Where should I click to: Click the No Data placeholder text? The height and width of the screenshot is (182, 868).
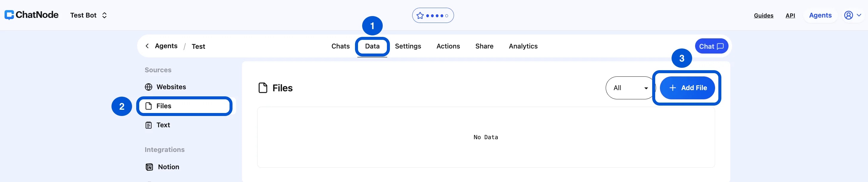click(x=486, y=137)
